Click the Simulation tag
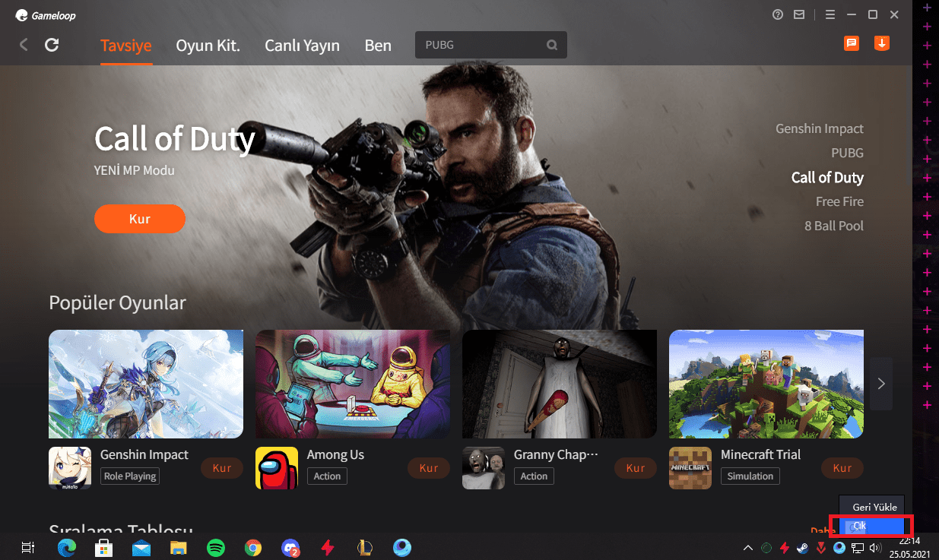This screenshot has width=939, height=560. [x=750, y=476]
